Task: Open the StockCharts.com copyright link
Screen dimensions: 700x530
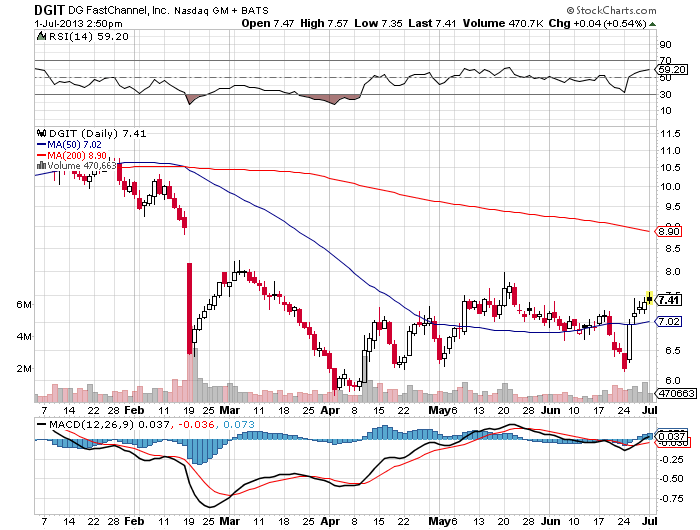Action: click(611, 10)
